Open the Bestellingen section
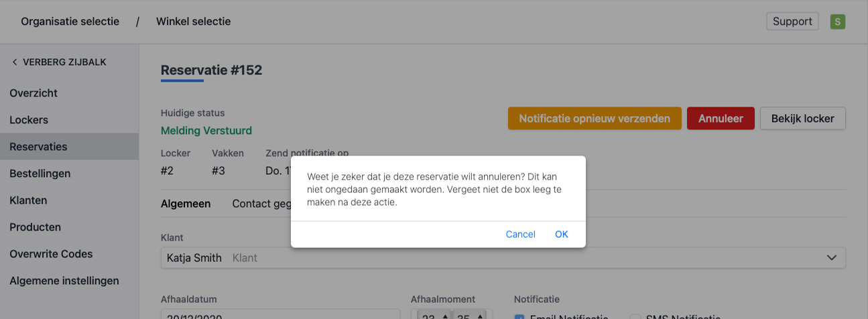The image size is (868, 319). [40, 174]
